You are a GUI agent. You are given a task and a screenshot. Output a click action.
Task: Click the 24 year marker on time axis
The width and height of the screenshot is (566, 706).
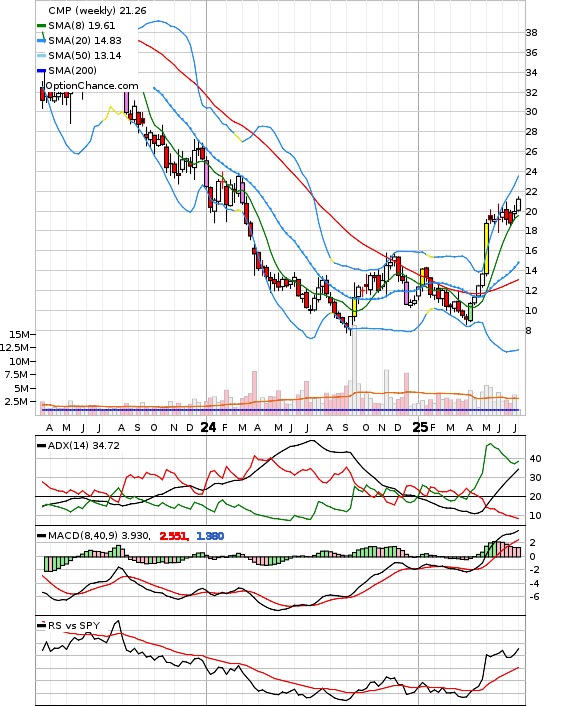tap(208, 427)
